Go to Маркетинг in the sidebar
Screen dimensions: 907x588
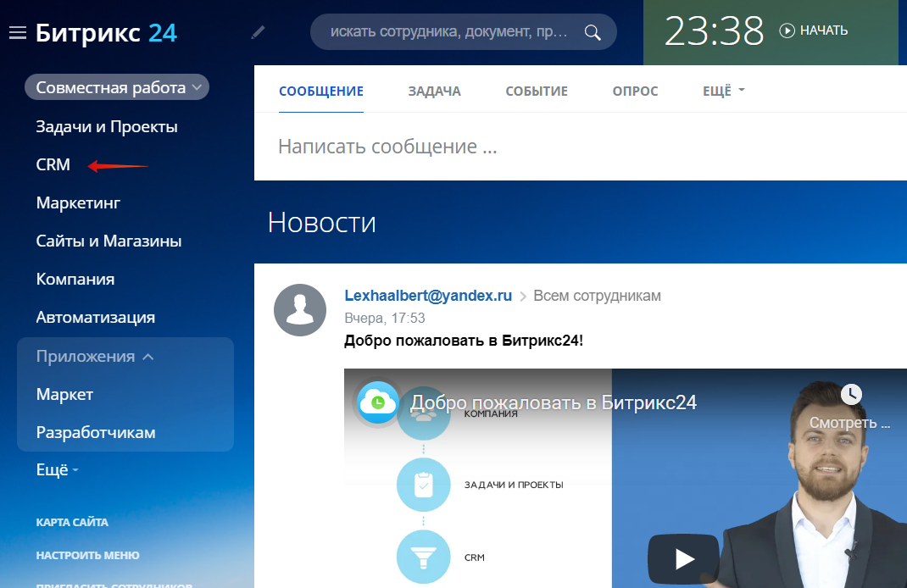[x=78, y=203]
